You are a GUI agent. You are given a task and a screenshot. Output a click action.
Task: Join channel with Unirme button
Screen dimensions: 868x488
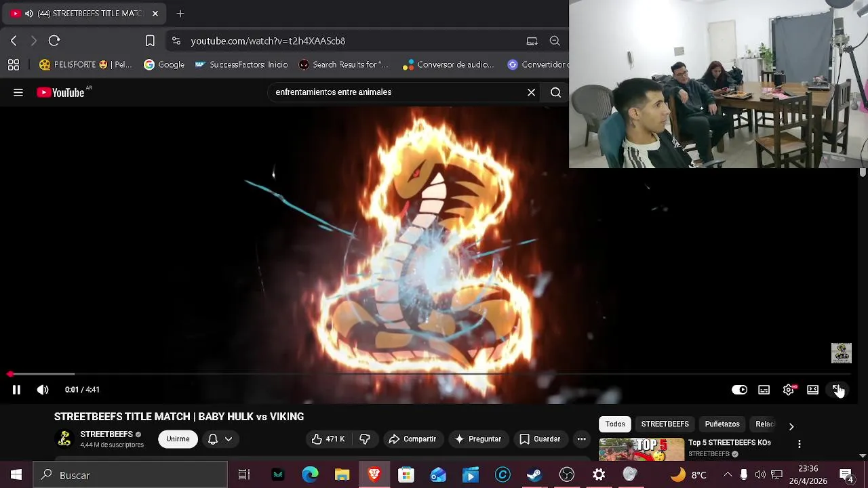click(178, 439)
